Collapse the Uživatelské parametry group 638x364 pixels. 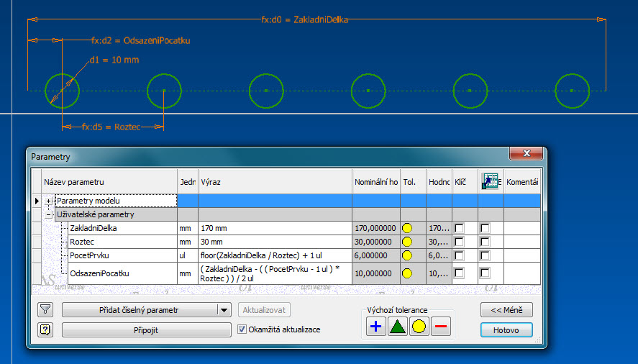pyautogui.click(x=48, y=214)
